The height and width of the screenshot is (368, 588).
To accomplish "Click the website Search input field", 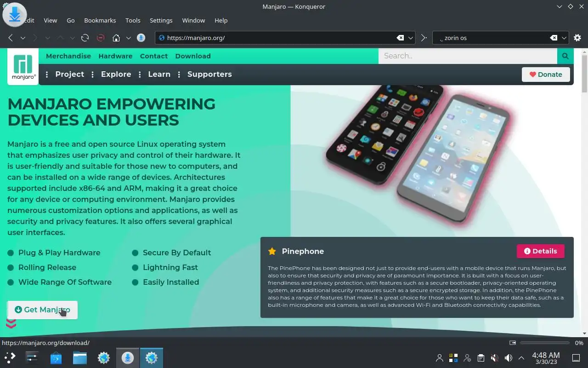I will [468, 56].
